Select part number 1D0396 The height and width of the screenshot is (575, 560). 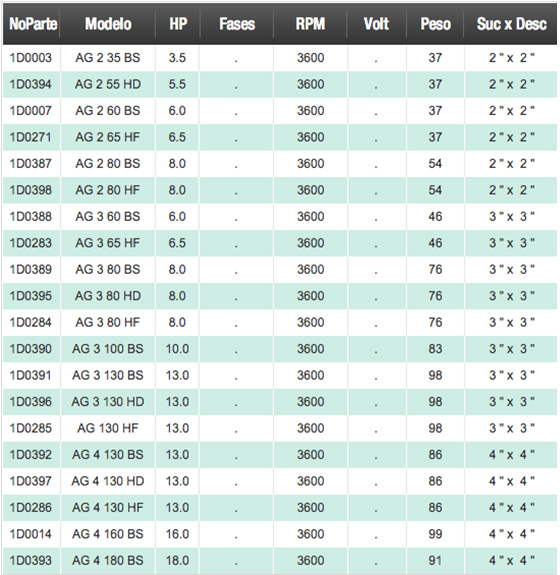point(30,402)
